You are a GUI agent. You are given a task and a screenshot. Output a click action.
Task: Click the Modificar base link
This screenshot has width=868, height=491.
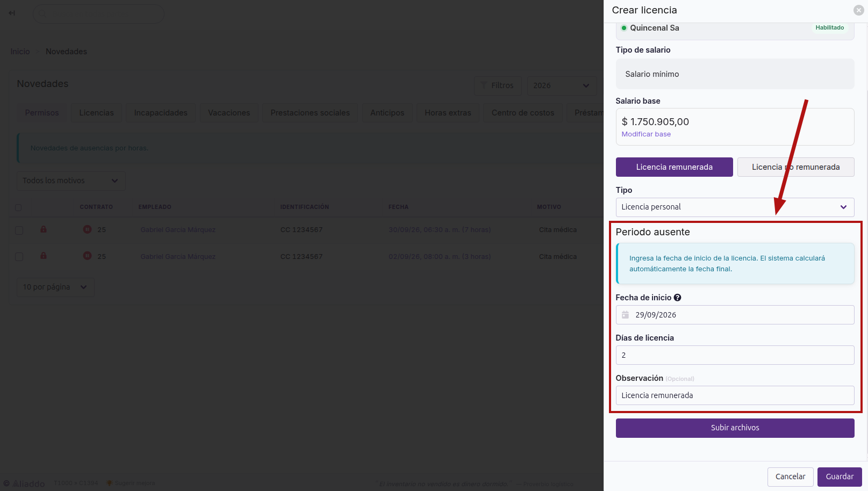[x=646, y=134]
